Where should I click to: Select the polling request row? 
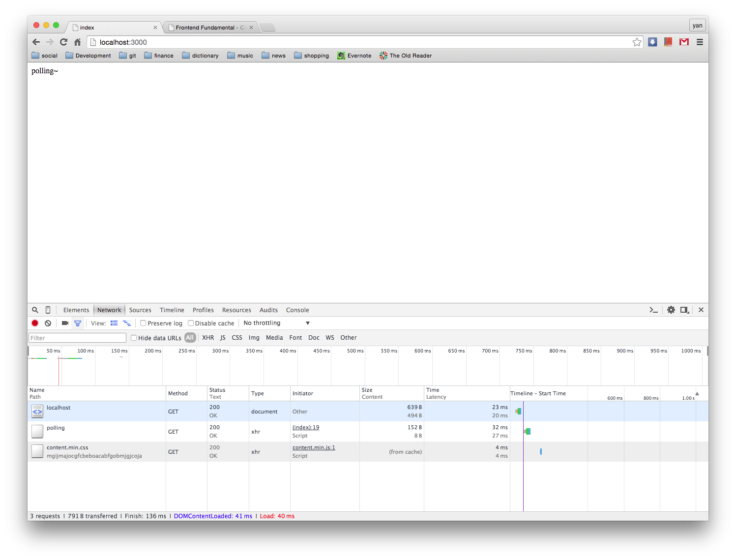(368, 432)
